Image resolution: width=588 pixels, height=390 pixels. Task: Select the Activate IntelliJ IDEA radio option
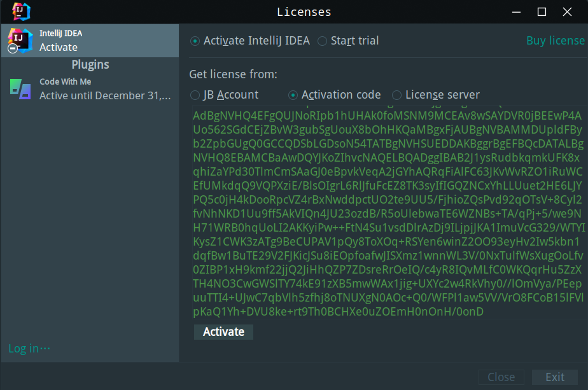pos(195,41)
